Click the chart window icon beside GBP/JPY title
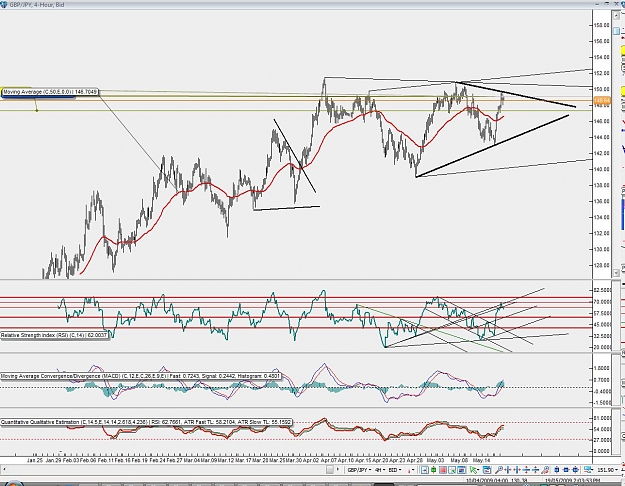The height and width of the screenshot is (486, 625). pyautogui.click(x=4, y=4)
